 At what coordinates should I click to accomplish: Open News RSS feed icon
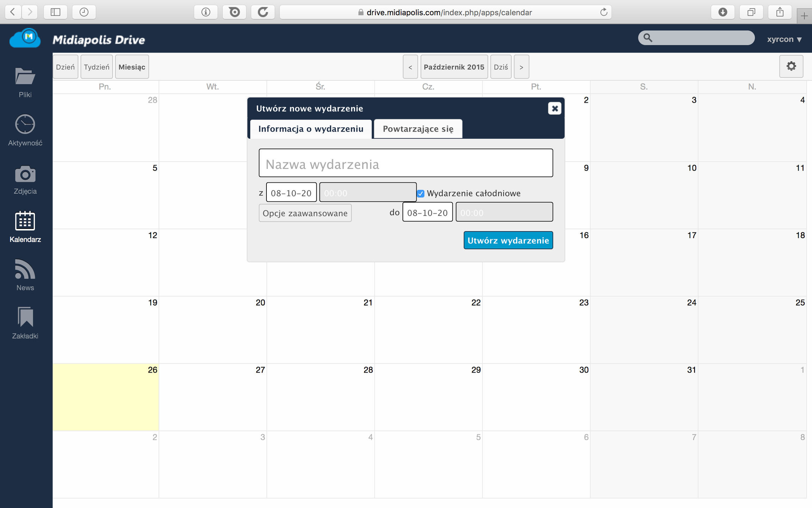(25, 270)
